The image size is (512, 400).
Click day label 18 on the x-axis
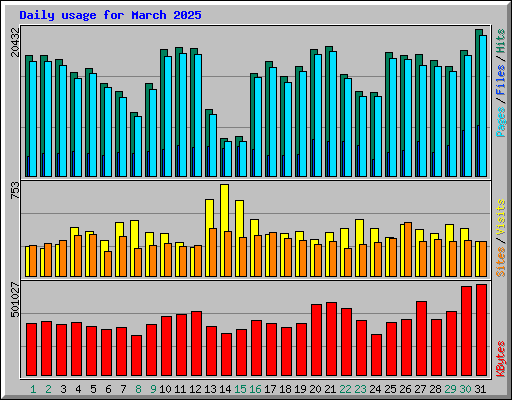tap(285, 389)
